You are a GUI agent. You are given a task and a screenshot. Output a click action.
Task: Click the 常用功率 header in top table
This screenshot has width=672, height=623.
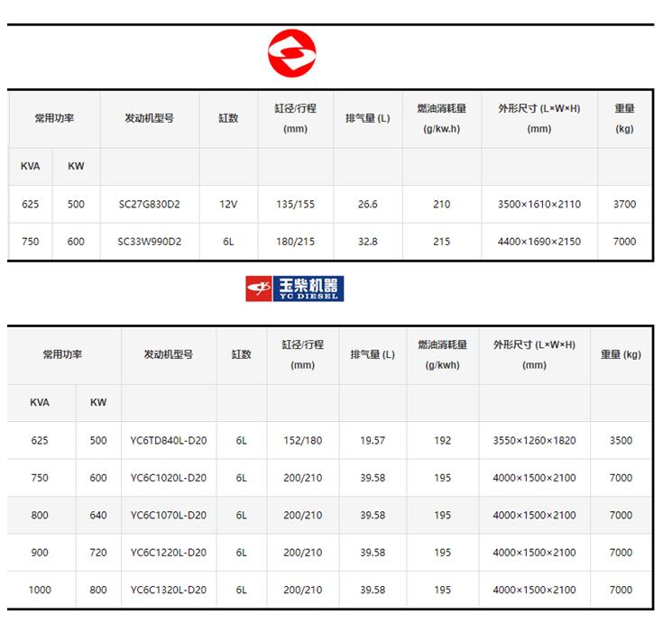point(54,118)
